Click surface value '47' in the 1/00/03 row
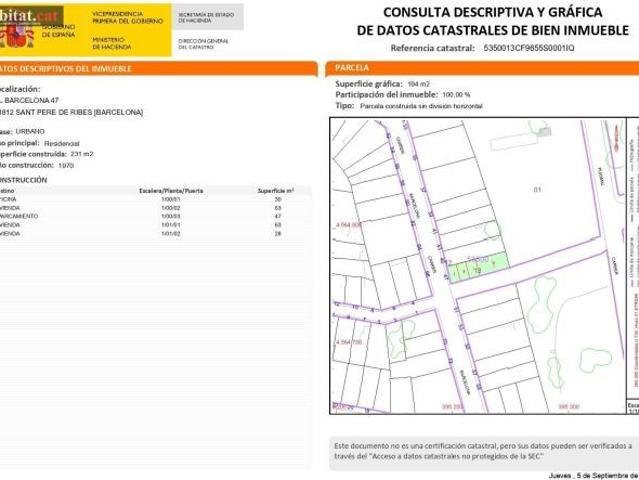The height and width of the screenshot is (480, 639). click(x=278, y=216)
